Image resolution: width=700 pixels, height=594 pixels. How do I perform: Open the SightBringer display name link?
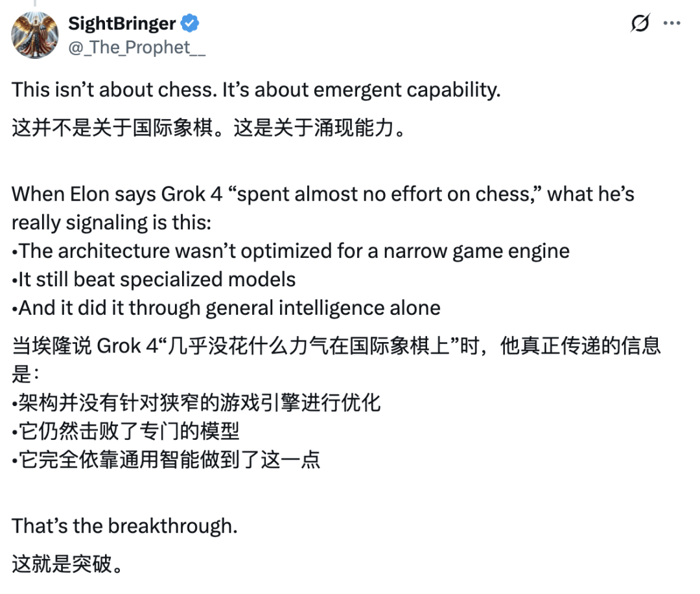click(x=122, y=23)
